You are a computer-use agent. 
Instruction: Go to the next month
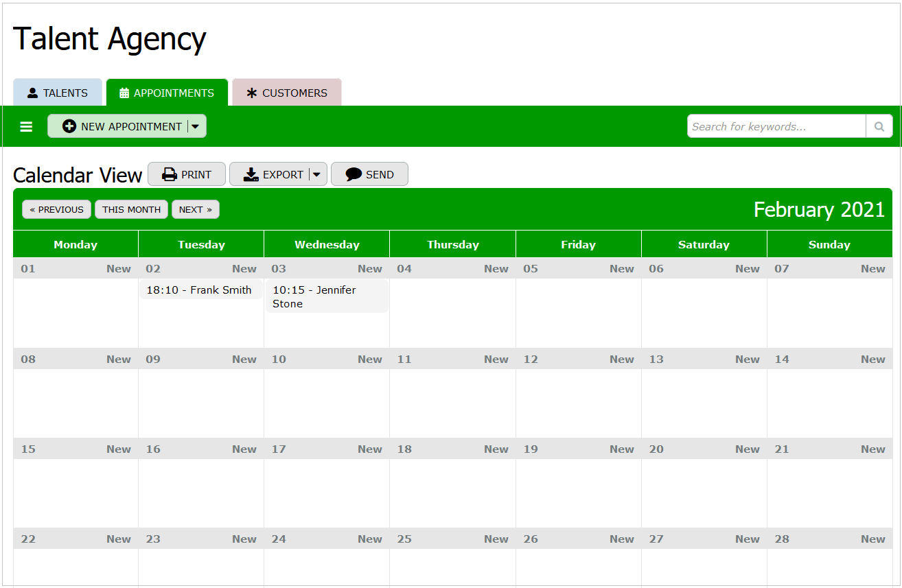[x=195, y=209]
